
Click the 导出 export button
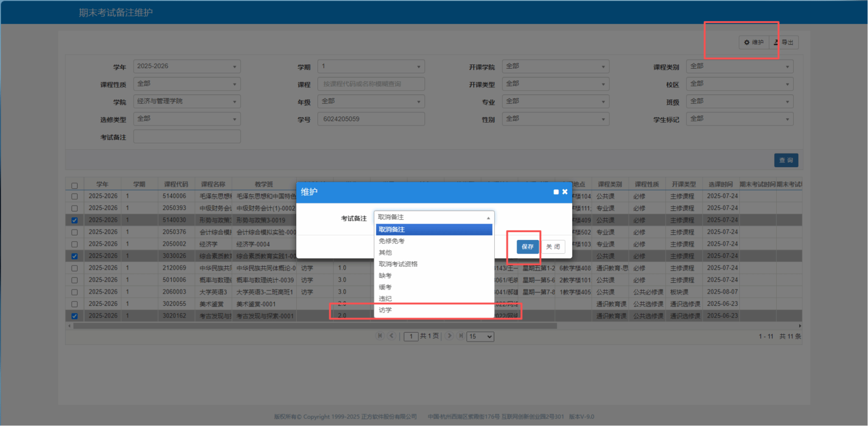coord(784,42)
